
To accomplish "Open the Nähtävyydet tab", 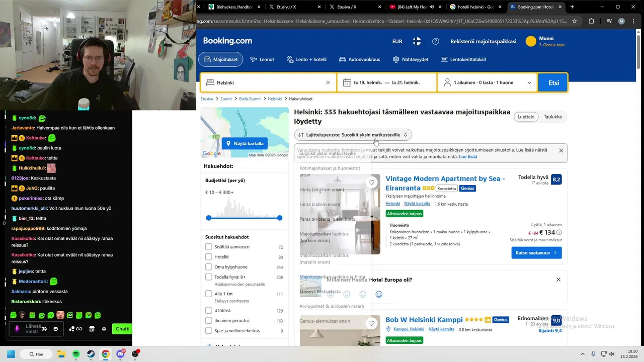I will click(x=411, y=59).
